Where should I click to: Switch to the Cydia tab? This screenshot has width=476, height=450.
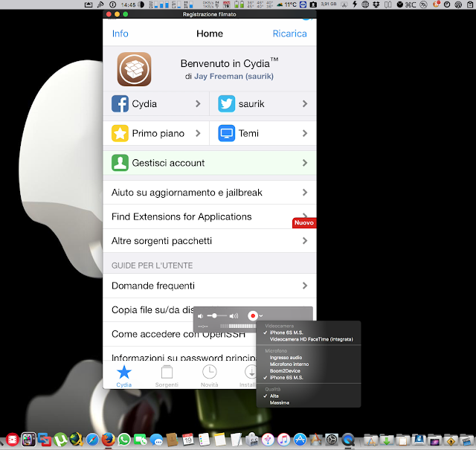(124, 376)
